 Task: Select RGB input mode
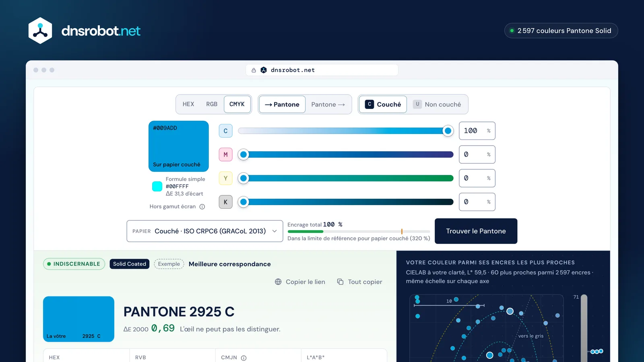click(x=212, y=104)
